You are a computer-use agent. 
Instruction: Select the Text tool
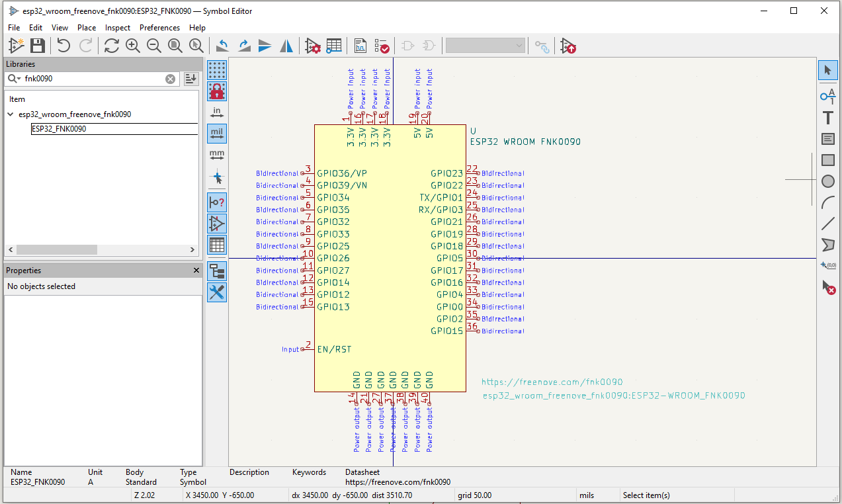(827, 117)
